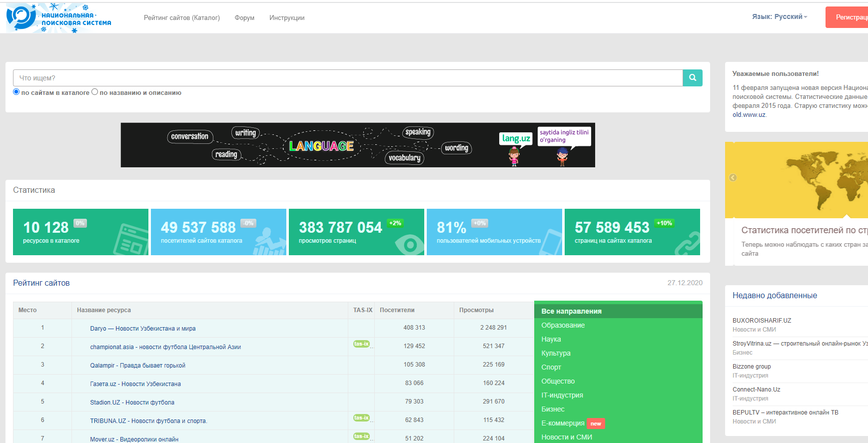Open StroyVitrina.uz recently added site
This screenshot has height=443, width=868.
click(x=800, y=344)
